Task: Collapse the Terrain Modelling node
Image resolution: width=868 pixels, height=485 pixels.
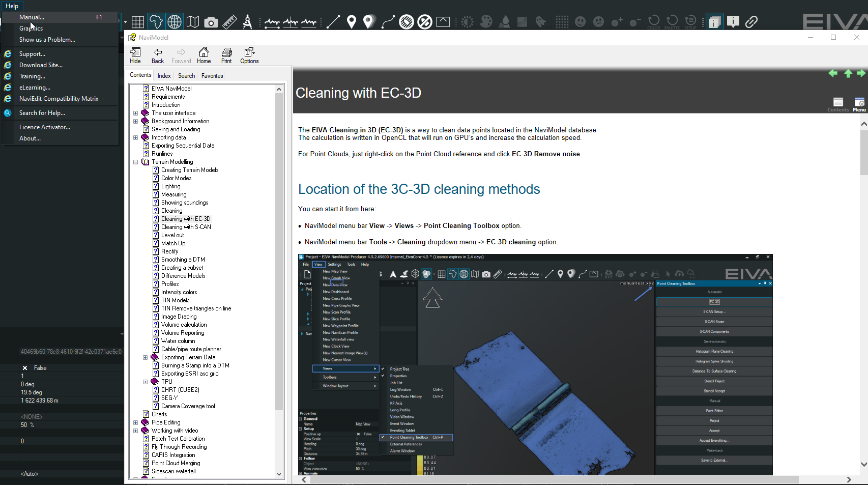Action: point(135,162)
